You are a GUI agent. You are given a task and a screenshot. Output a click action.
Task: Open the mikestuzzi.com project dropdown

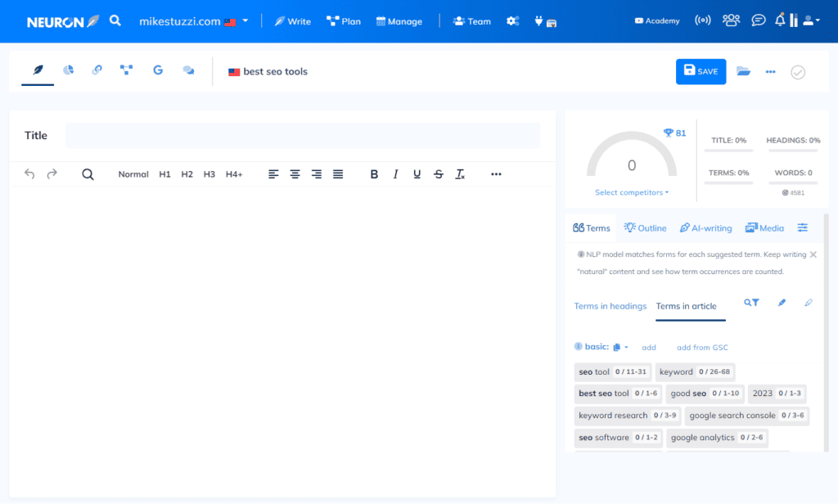point(194,20)
